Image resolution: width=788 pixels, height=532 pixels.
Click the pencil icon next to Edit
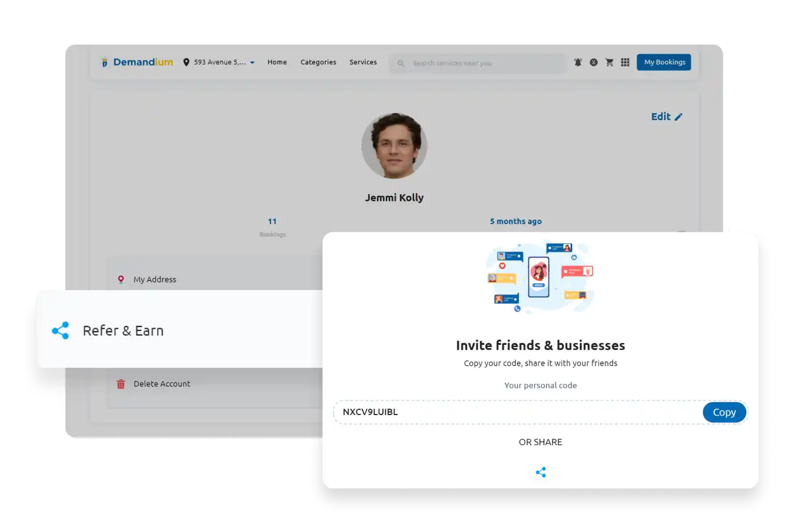click(x=678, y=117)
